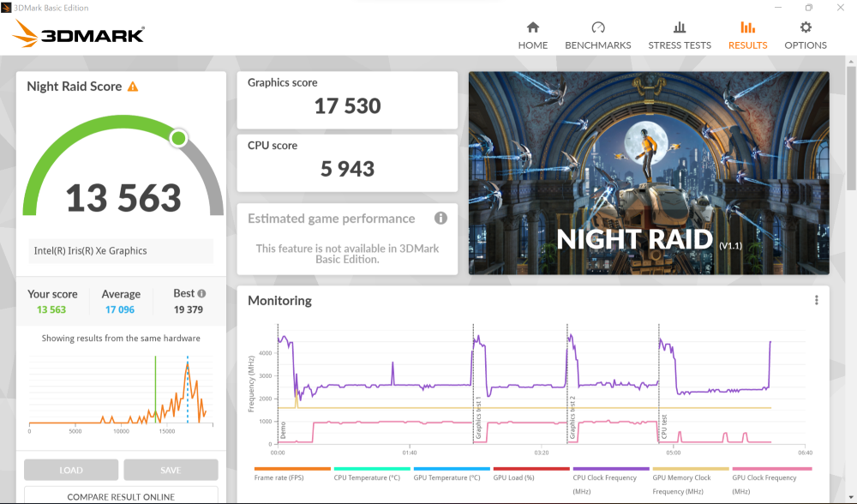Click the Average score 17 096
Image resolution: width=857 pixels, height=504 pixels.
(x=120, y=309)
